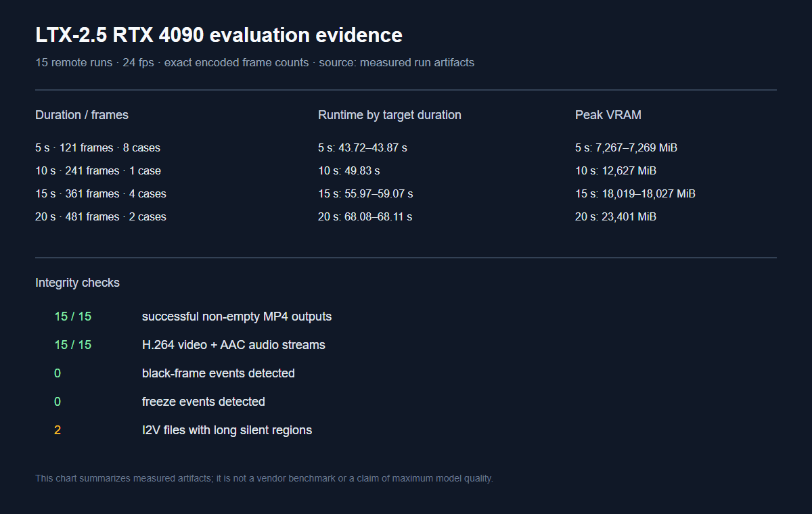
Task: Click the 'Runtime by target duration' heading
Action: click(390, 115)
